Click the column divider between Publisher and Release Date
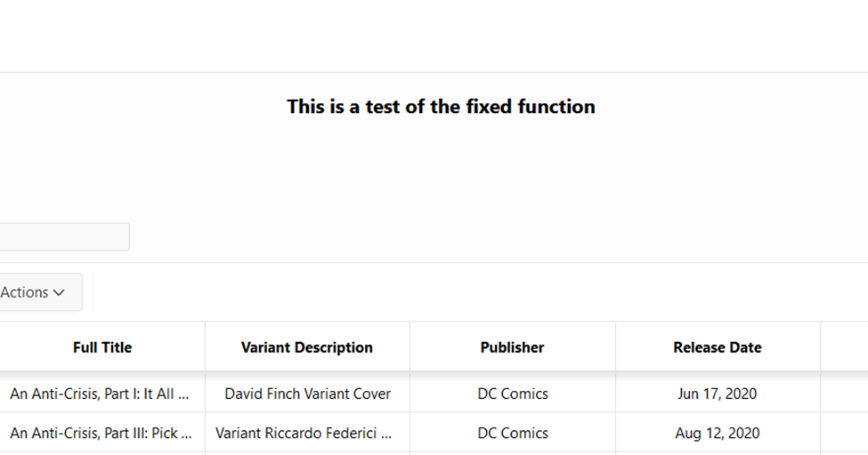This screenshot has width=868, height=455. pos(615,346)
